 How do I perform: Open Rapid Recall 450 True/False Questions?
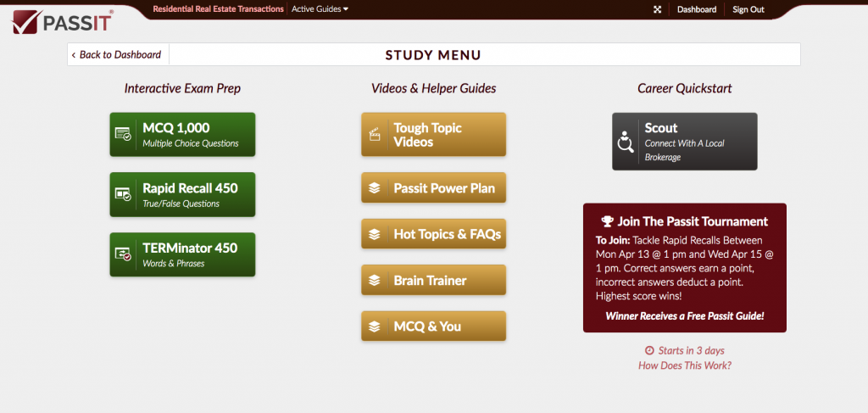(183, 194)
